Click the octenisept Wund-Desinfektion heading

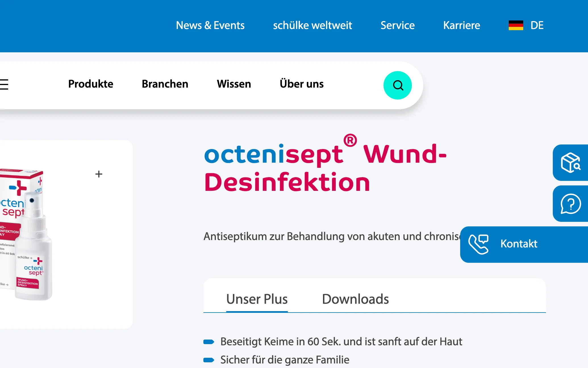pyautogui.click(x=325, y=164)
